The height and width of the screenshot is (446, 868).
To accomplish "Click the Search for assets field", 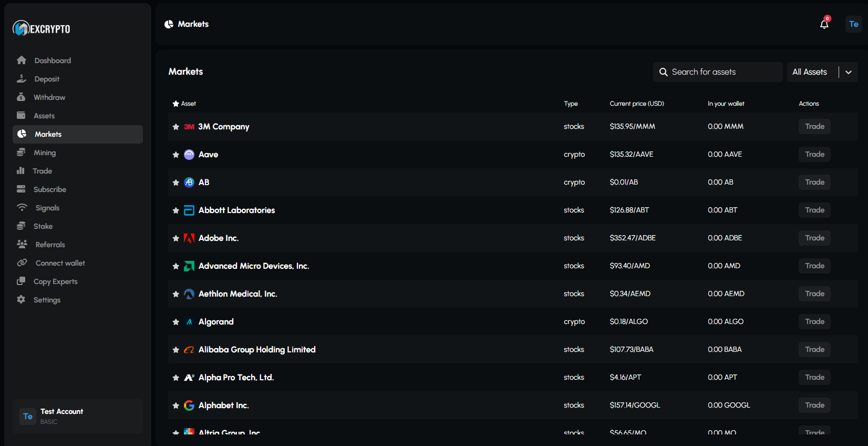I will click(x=718, y=72).
